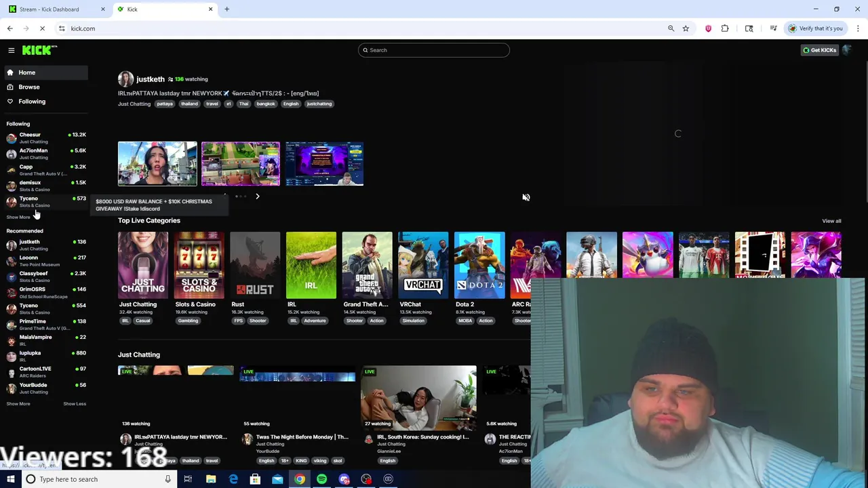
Task: Stop loading the page
Action: [42, 28]
